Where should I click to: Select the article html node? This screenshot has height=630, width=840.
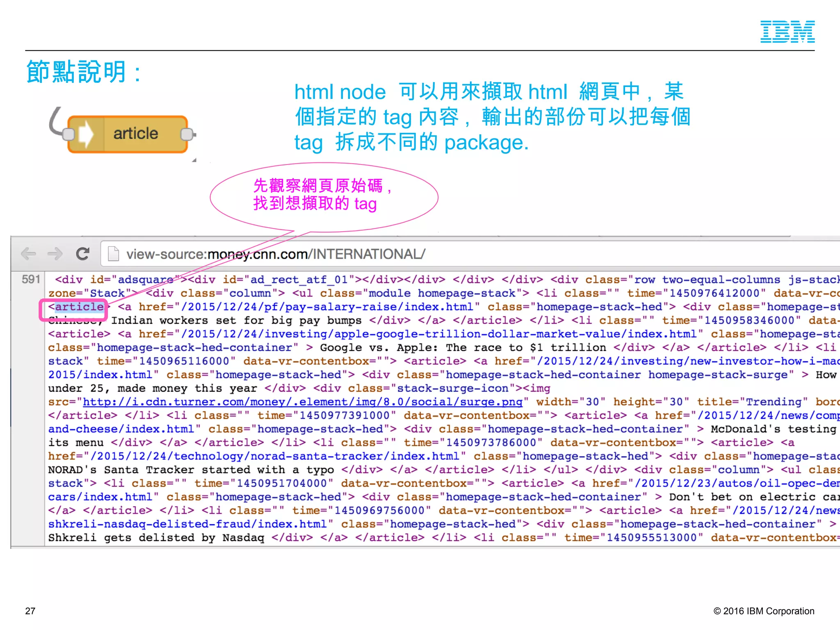pyautogui.click(x=128, y=134)
